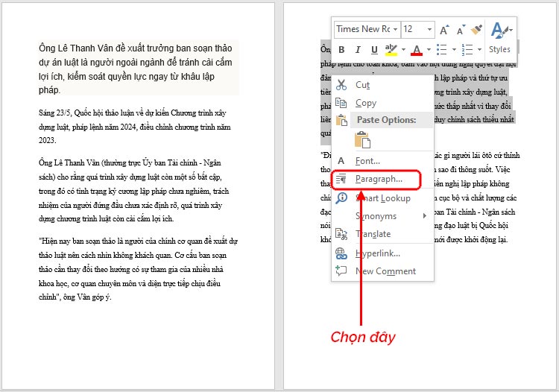The width and height of the screenshot is (559, 392).
Task: Click the scissors Cut icon
Action: (341, 85)
